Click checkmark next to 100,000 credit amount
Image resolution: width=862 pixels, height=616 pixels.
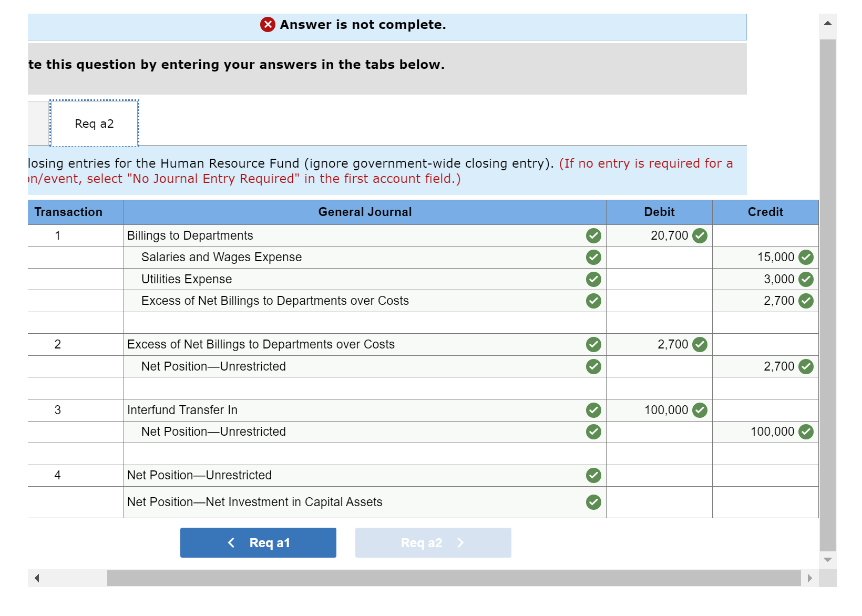[x=806, y=432]
